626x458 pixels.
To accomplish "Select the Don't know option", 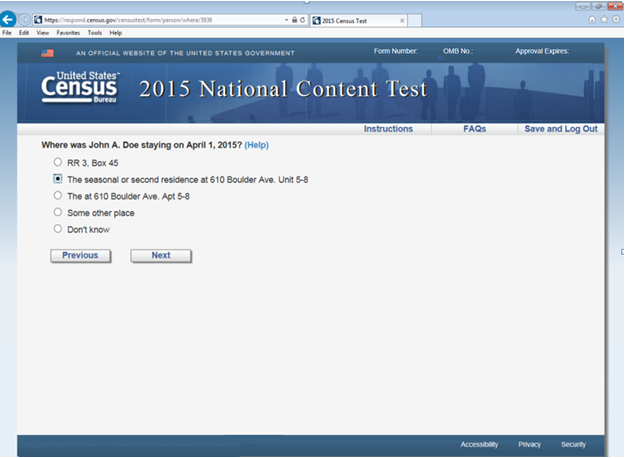I will (58, 228).
